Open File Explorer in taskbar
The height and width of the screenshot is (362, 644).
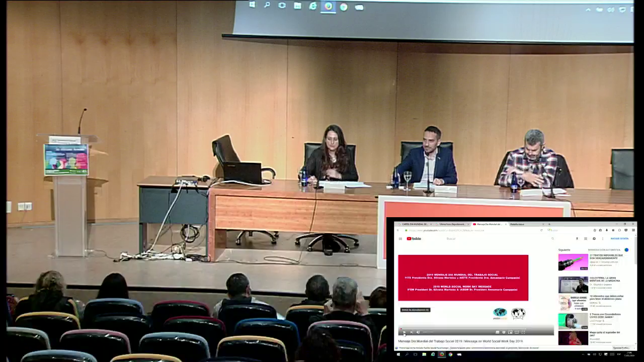click(424, 354)
